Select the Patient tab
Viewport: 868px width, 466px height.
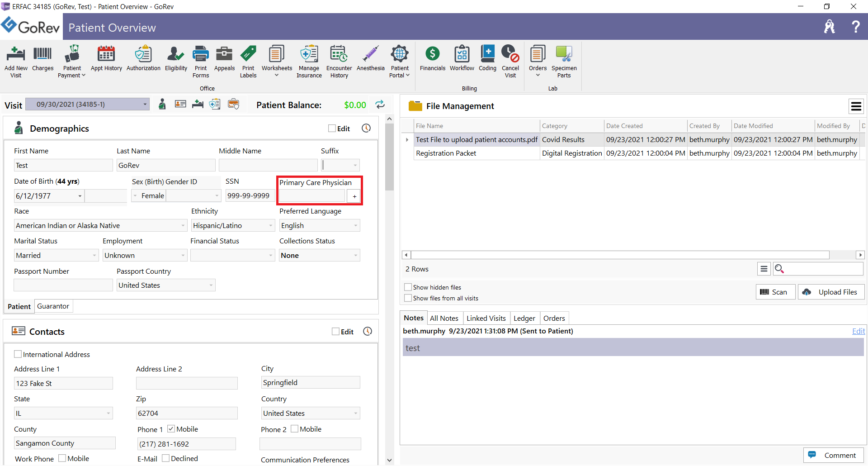tap(19, 306)
